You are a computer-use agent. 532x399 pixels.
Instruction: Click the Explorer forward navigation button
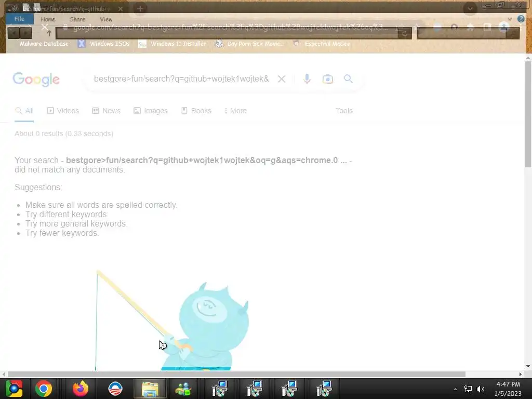26,33
